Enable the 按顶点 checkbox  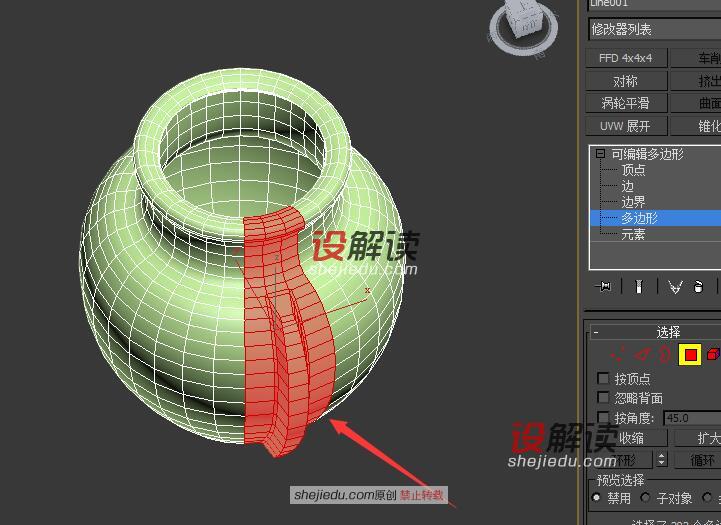[603, 379]
